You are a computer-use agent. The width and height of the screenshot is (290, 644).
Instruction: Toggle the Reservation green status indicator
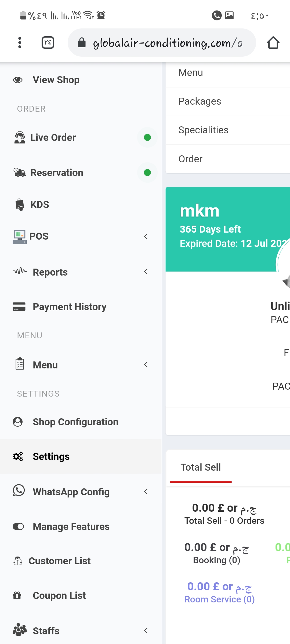click(x=147, y=173)
